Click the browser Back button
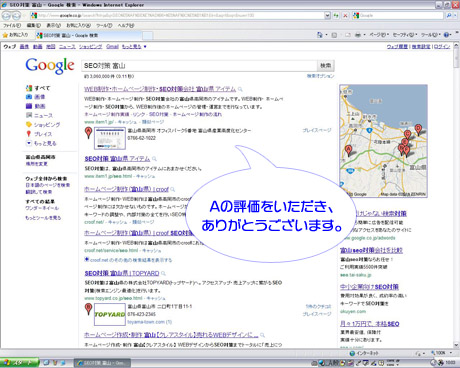 click(6, 16)
